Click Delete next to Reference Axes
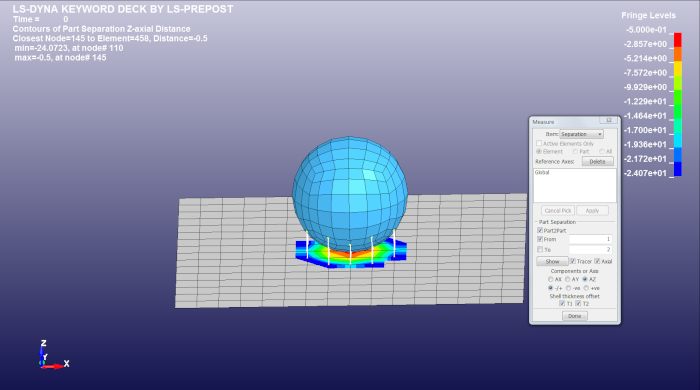Image resolution: width=700 pixels, height=390 pixels. 597,162
